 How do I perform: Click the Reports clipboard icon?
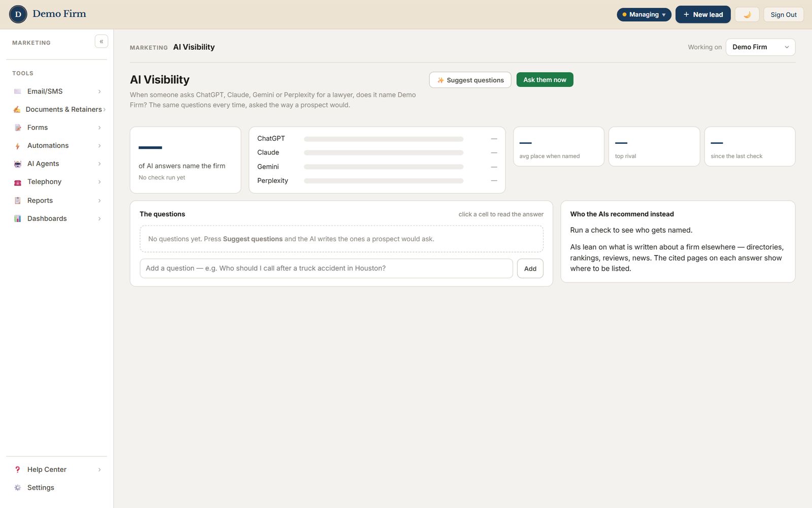(18, 201)
